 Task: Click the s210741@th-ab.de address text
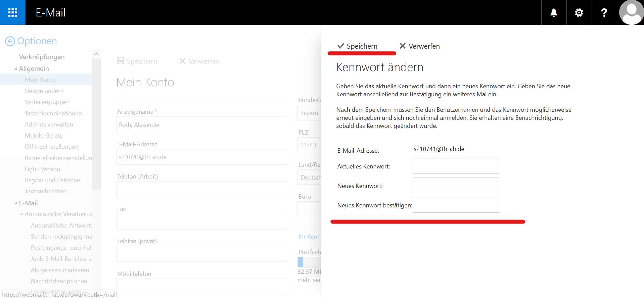click(439, 149)
